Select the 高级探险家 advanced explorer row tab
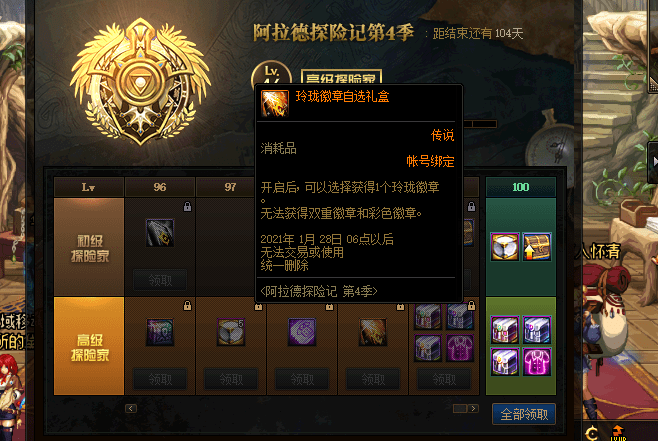 (89, 346)
